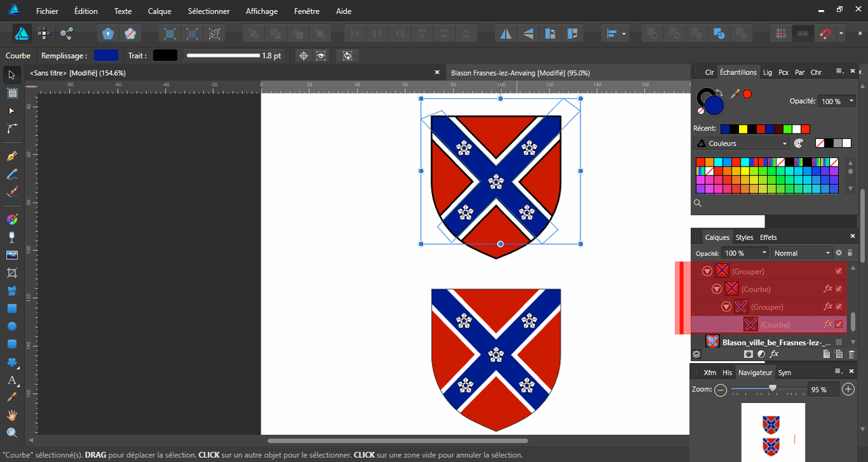Select the Zoom magnifier tool
Viewport: 868px width, 462px height.
tap(12, 432)
